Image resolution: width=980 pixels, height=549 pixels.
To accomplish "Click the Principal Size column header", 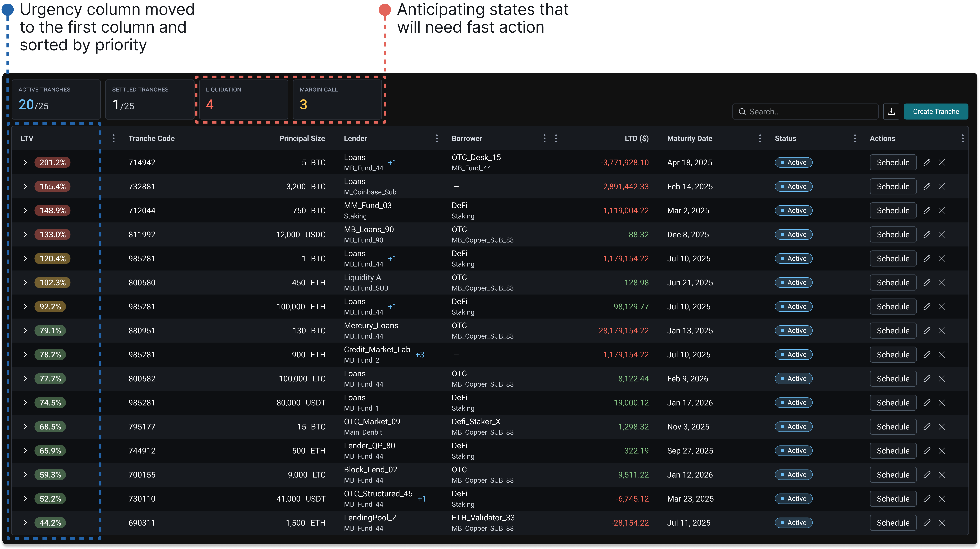I will 302,139.
